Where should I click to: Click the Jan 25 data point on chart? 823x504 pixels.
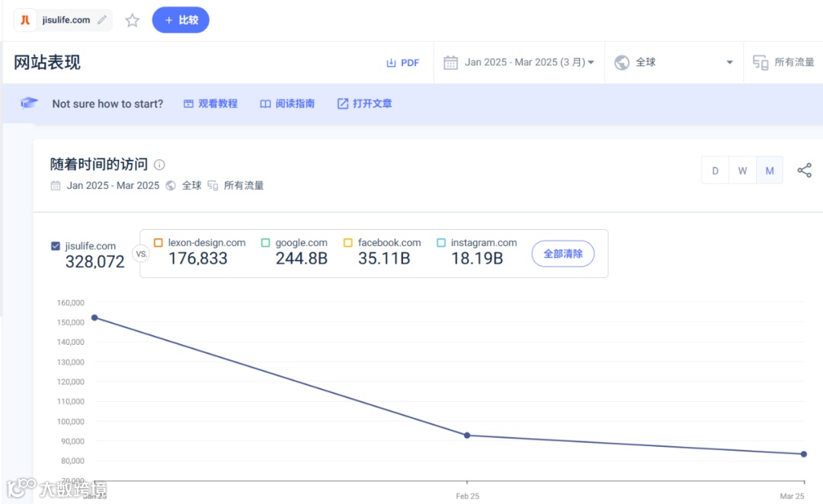pyautogui.click(x=94, y=317)
